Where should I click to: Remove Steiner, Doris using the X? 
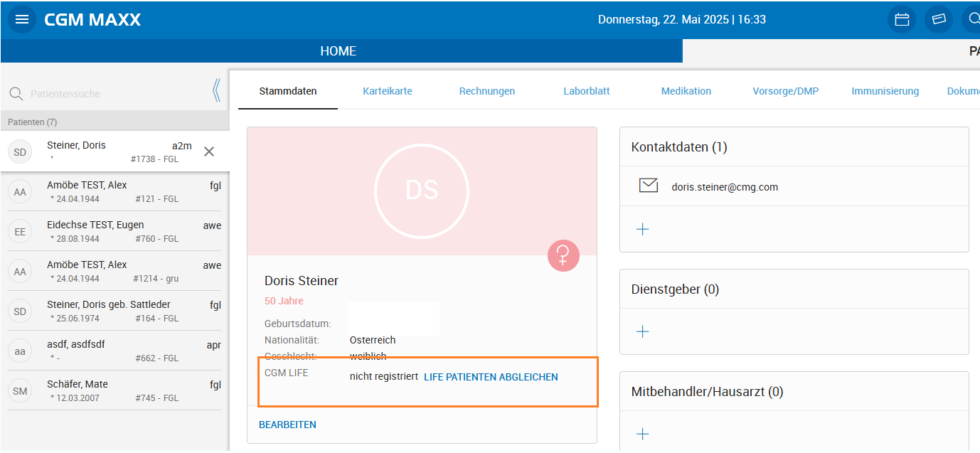tap(208, 151)
